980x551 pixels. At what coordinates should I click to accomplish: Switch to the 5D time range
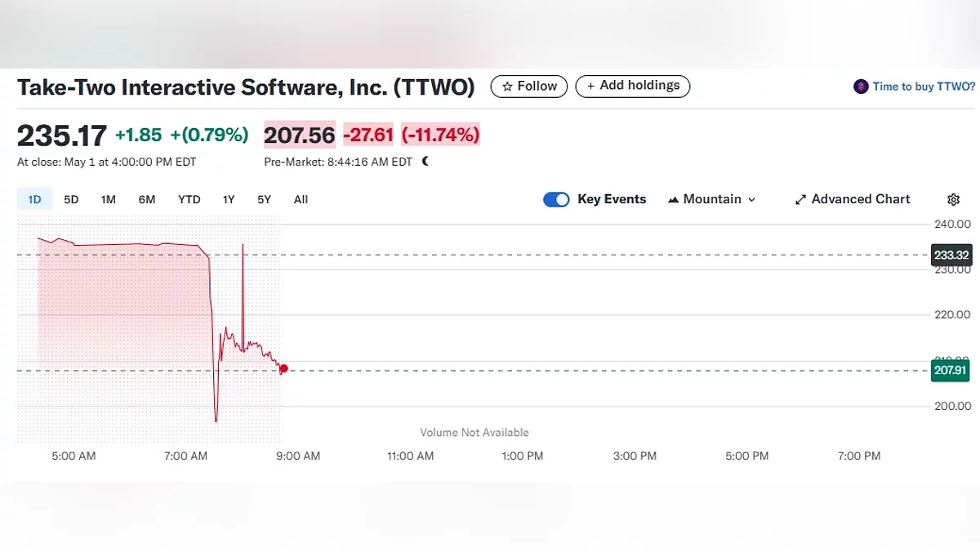pos(71,199)
